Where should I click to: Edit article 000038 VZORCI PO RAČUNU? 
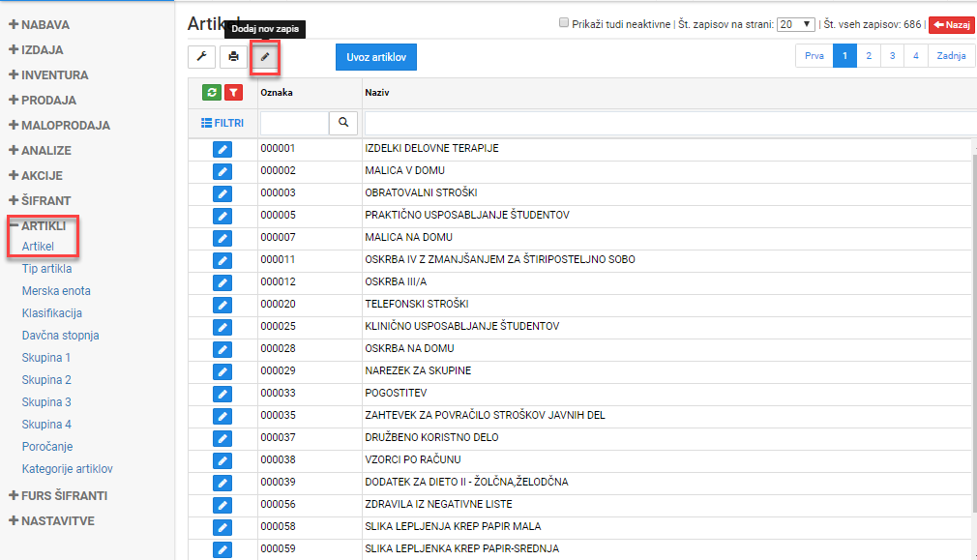coord(222,461)
